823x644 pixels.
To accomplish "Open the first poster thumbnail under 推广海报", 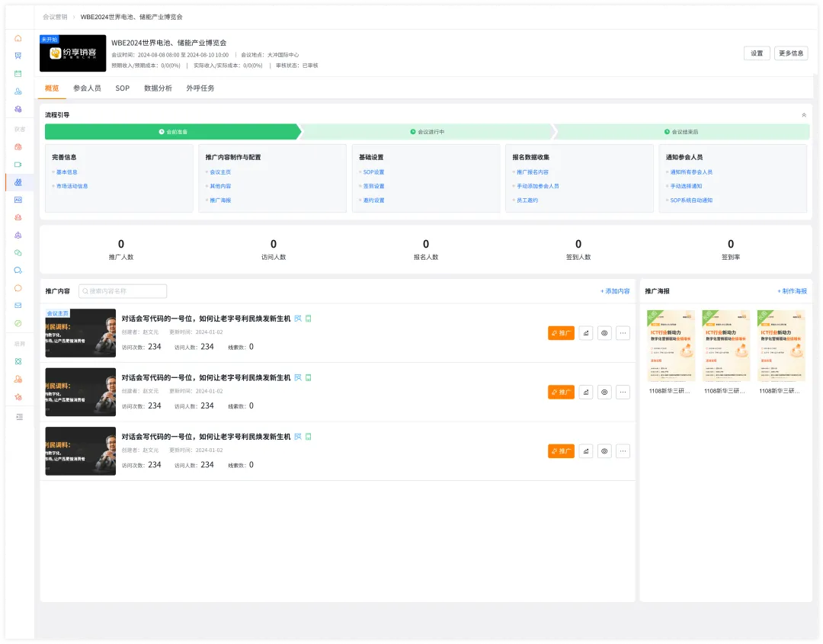I will (x=671, y=346).
